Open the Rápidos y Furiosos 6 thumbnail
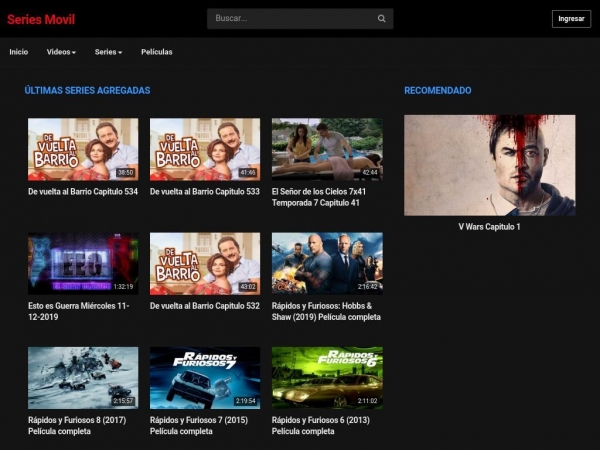600x450 pixels. click(x=327, y=378)
